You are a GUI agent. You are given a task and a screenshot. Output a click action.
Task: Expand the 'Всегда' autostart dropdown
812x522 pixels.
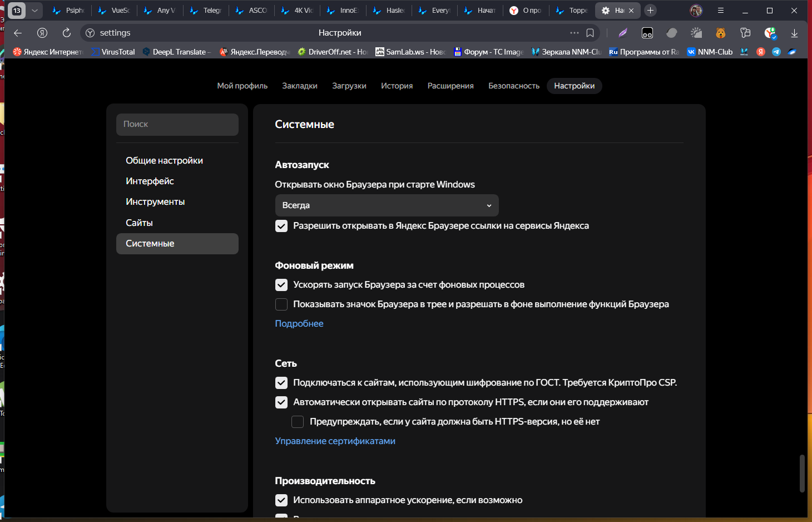(387, 205)
